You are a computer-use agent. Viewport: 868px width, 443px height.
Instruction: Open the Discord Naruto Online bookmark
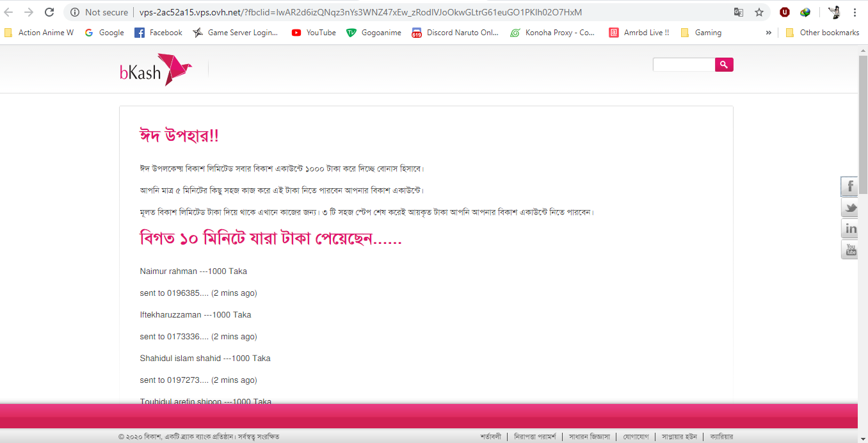[x=455, y=33]
